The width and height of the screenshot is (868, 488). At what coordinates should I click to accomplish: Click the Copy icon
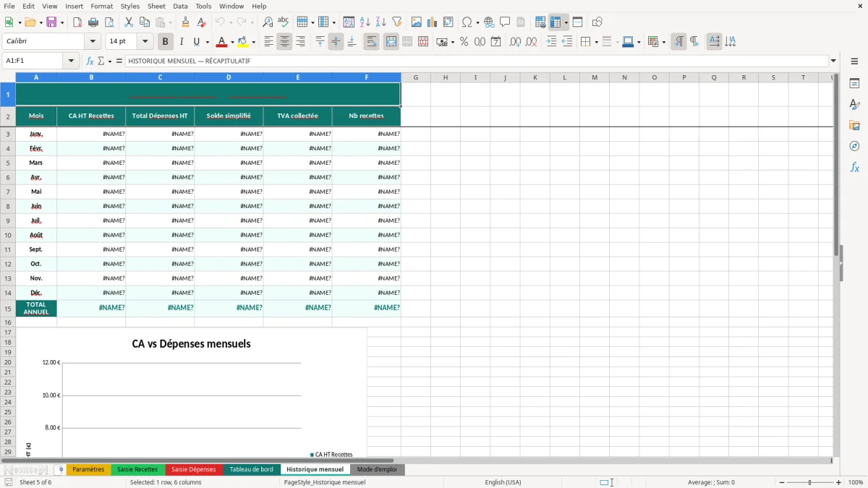(145, 22)
